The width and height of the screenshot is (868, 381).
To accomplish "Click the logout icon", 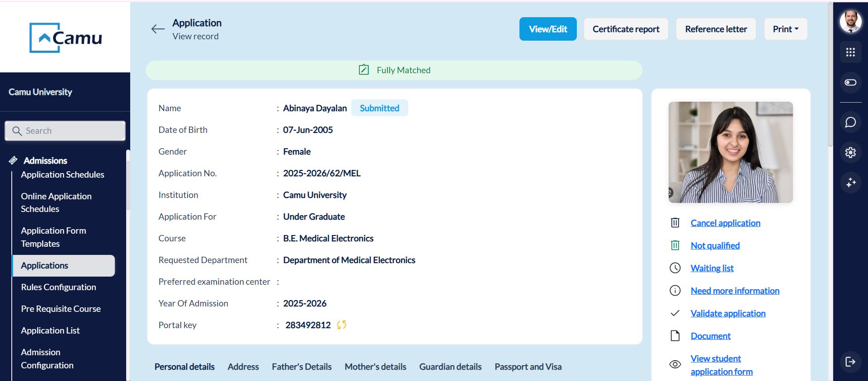I will coord(850,362).
